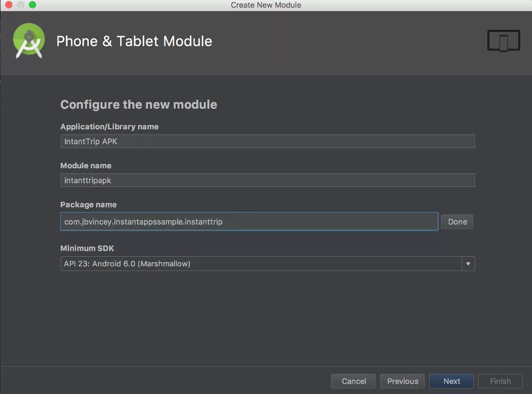The image size is (532, 394).
Task: Click the Configure the new module heading
Action: pyautogui.click(x=138, y=104)
